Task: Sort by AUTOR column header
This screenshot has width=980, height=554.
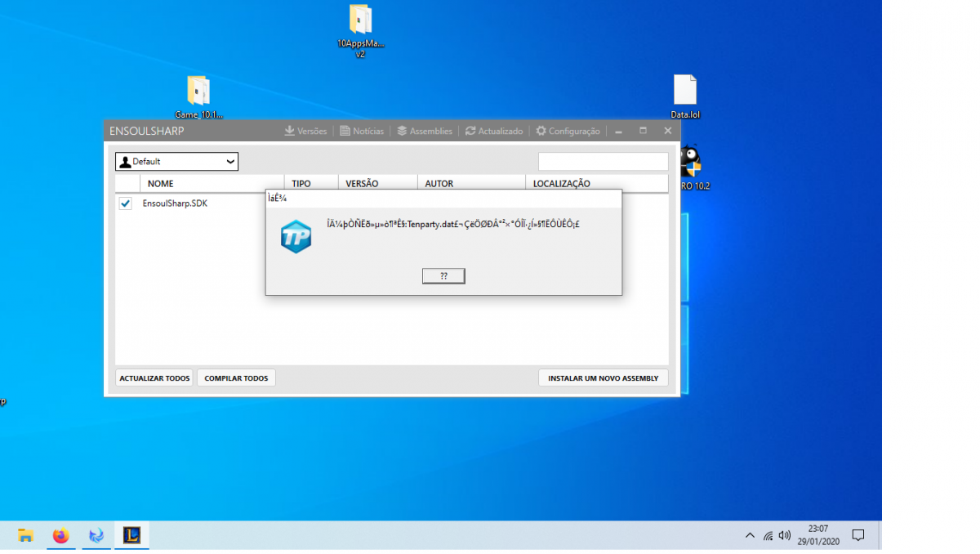Action: pyautogui.click(x=439, y=184)
